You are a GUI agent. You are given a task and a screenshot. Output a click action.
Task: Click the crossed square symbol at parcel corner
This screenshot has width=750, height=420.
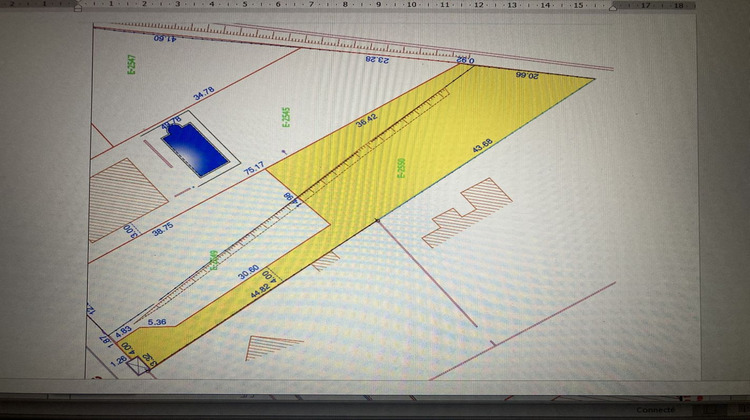point(138,365)
